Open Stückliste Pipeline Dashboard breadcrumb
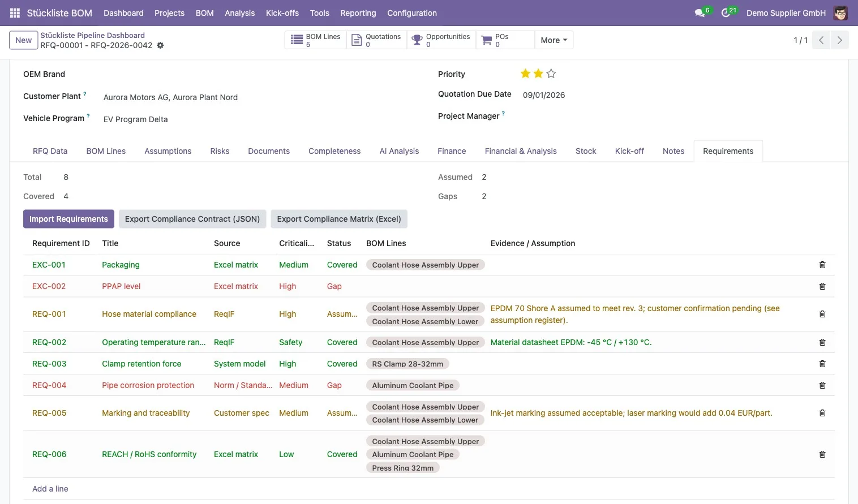This screenshot has height=504, width=858. pos(92,35)
